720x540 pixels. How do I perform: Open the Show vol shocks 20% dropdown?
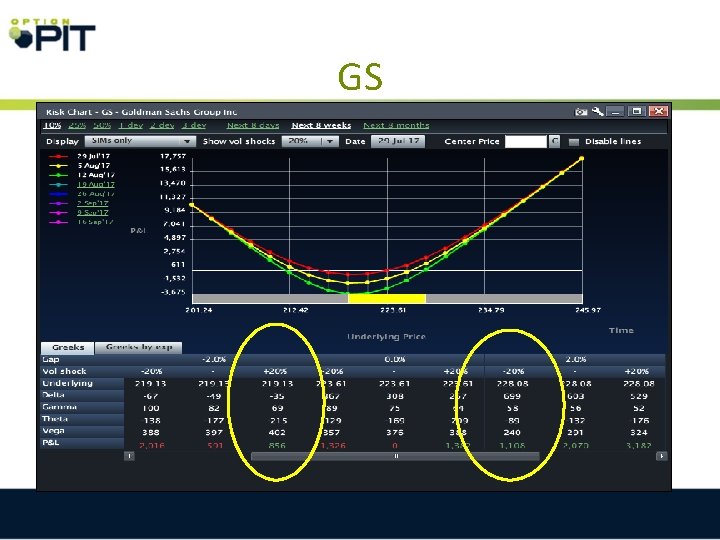coord(310,141)
